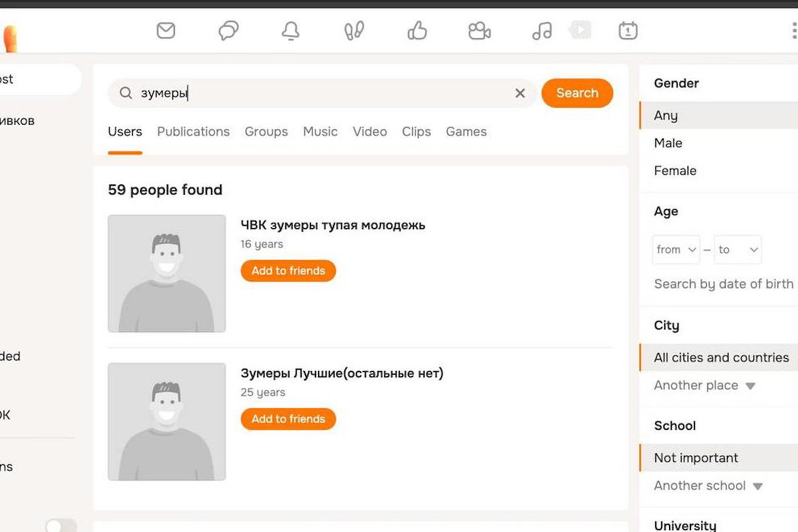Open the chat bubble icon in top toolbar
The width and height of the screenshot is (798, 532).
tap(229, 31)
